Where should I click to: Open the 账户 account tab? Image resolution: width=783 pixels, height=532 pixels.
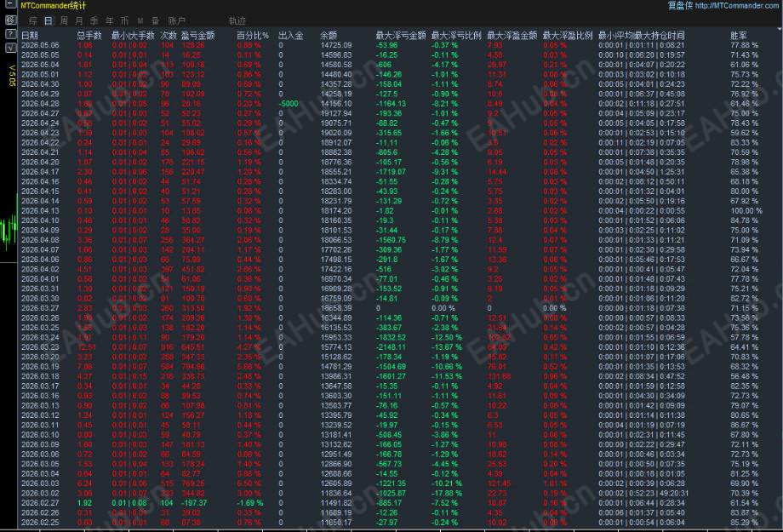tap(177, 21)
